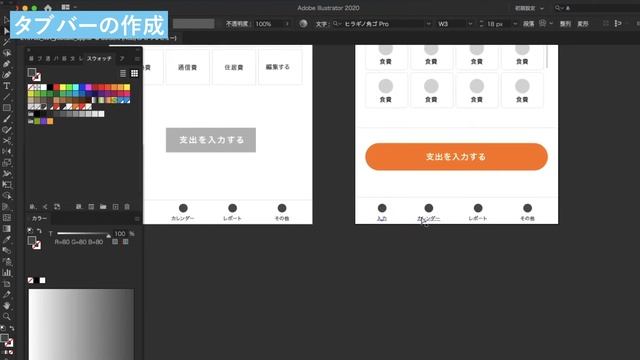Image resolution: width=640 pixels, height=360 pixels.
Task: Click the 不透明度 label link
Action: (x=237, y=24)
